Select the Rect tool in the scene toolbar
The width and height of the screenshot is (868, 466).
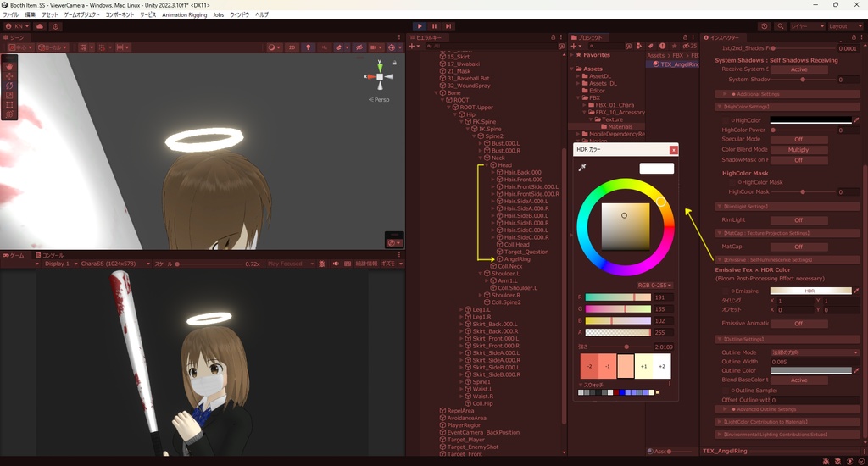[x=9, y=104]
